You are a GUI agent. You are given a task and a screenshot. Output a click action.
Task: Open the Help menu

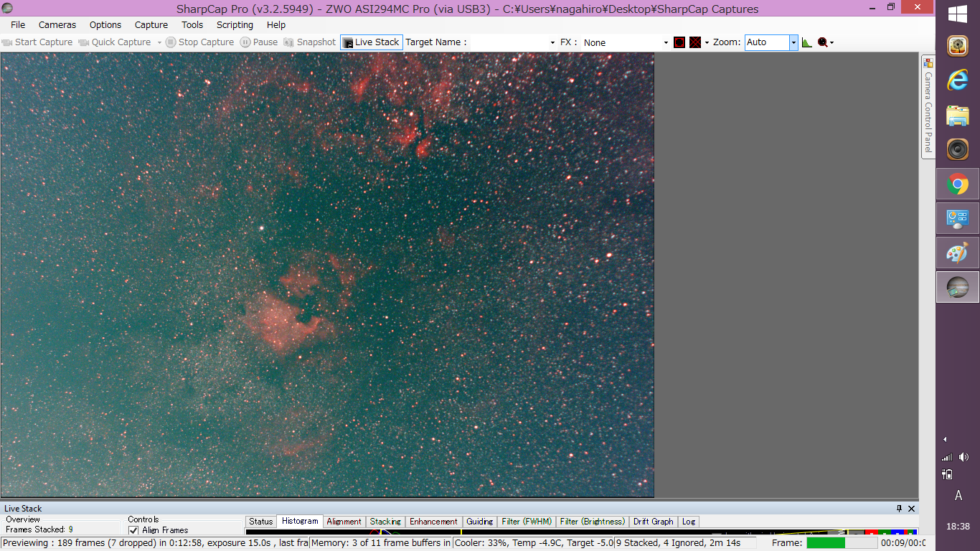pos(276,24)
